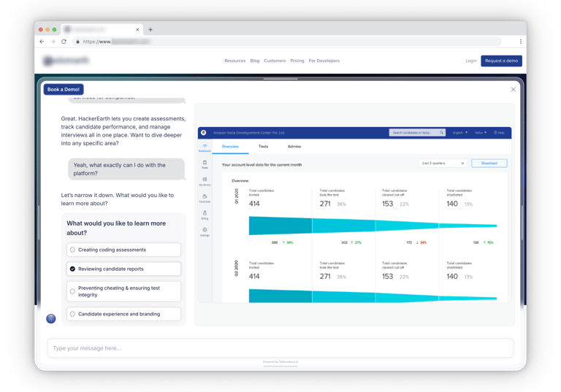Open Settings gear in embedded sidebar
Screen dimensions: 561x392
(205, 231)
